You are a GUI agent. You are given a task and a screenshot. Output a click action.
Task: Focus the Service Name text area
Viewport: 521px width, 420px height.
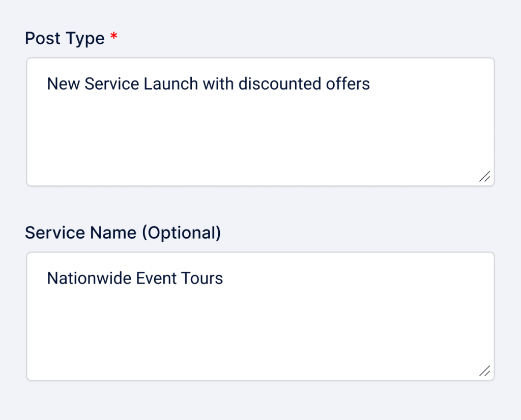click(259, 326)
